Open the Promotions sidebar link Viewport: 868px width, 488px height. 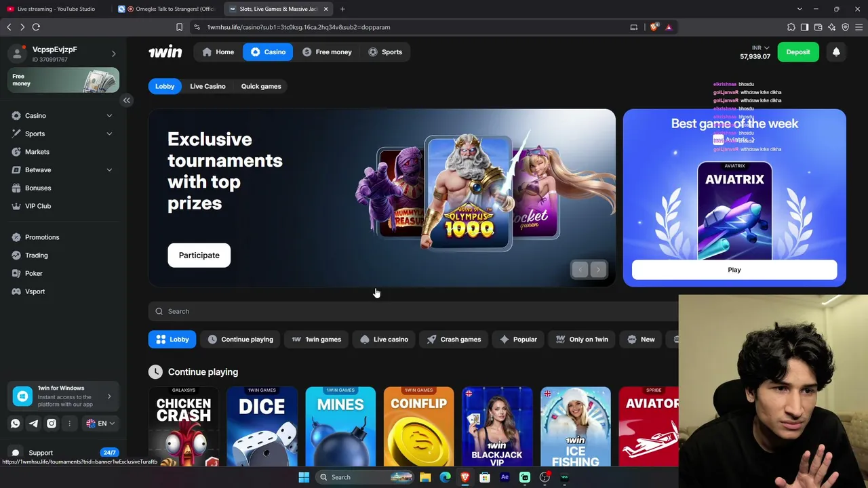click(42, 237)
